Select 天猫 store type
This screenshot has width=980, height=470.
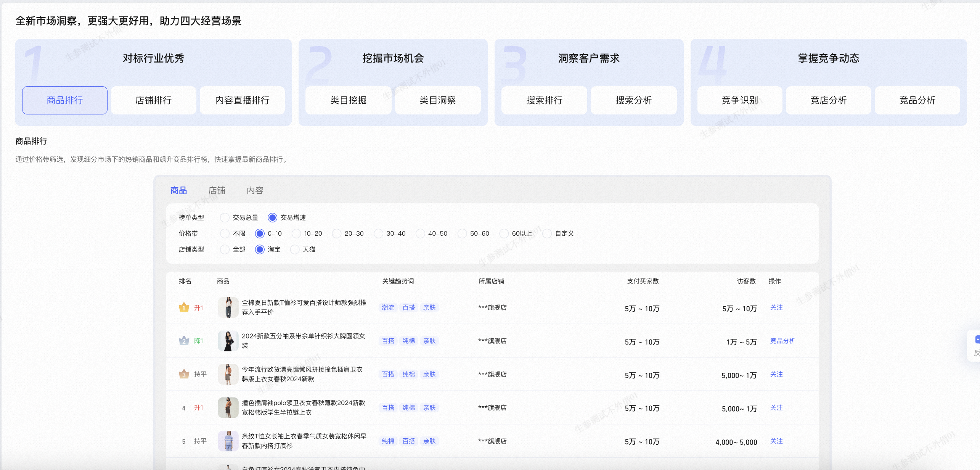(295, 249)
